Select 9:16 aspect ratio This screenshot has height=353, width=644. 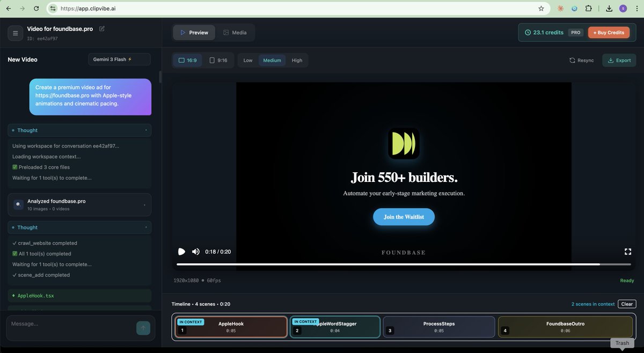click(218, 60)
